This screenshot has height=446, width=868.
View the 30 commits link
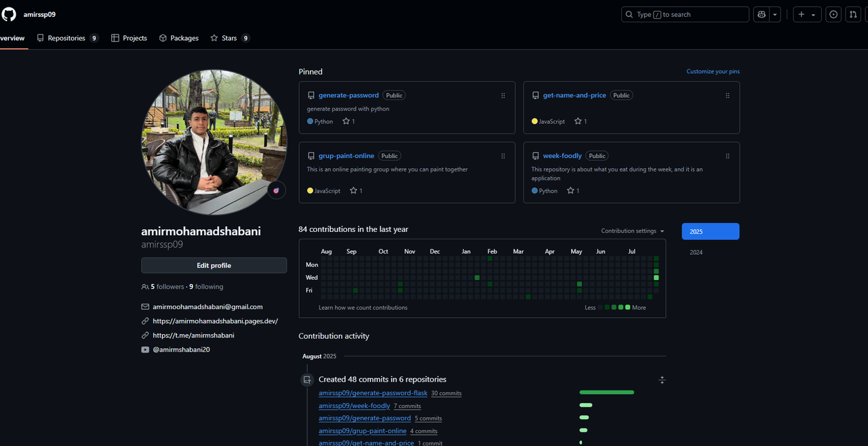(x=446, y=394)
